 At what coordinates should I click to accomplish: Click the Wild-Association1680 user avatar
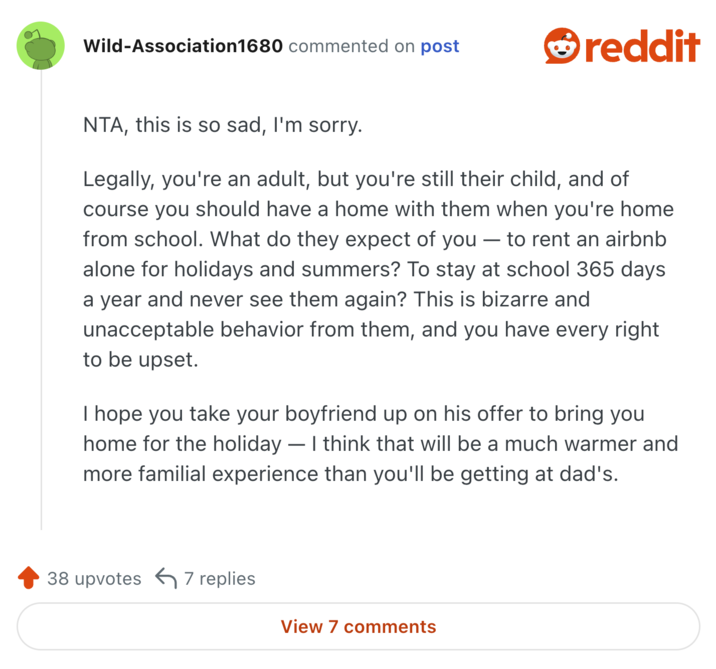[41, 46]
